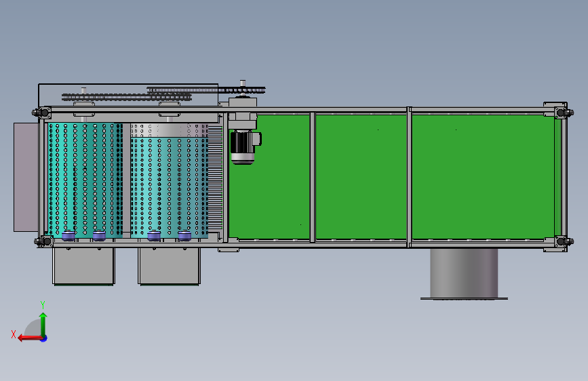Select the long lower drive chain
The height and width of the screenshot is (381, 588).
click(x=127, y=98)
